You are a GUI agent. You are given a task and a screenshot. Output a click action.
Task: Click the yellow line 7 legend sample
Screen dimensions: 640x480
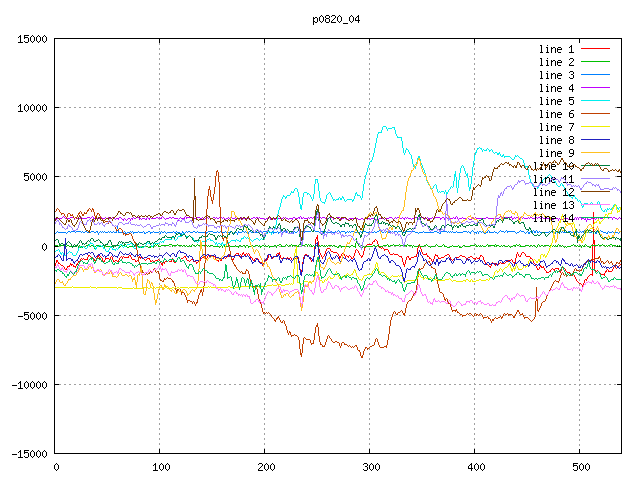(x=595, y=127)
